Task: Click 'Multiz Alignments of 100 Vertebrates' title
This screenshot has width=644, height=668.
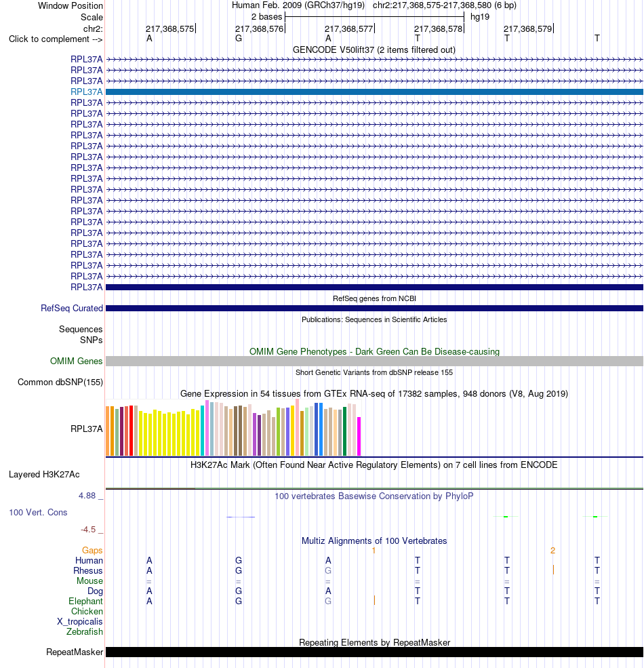Action: 374,541
